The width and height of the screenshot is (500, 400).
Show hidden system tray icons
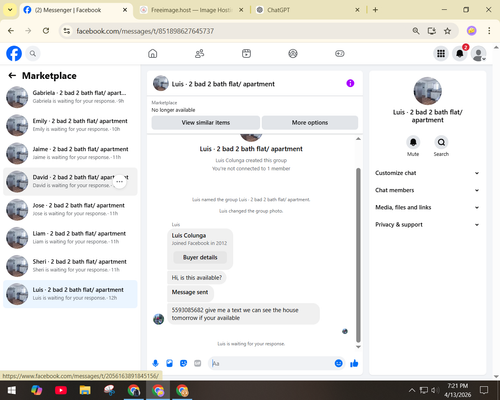pyautogui.click(x=412, y=390)
